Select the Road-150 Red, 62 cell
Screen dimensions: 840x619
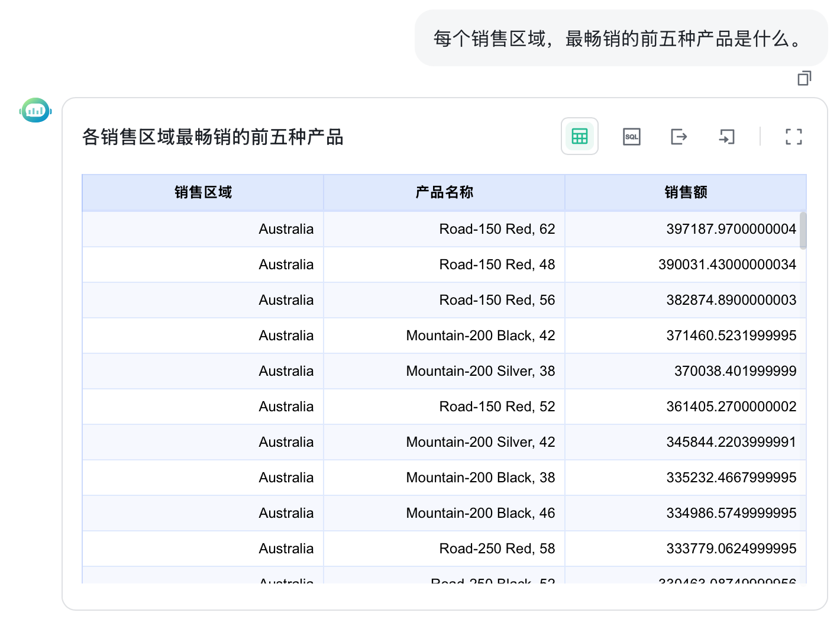[444, 229]
